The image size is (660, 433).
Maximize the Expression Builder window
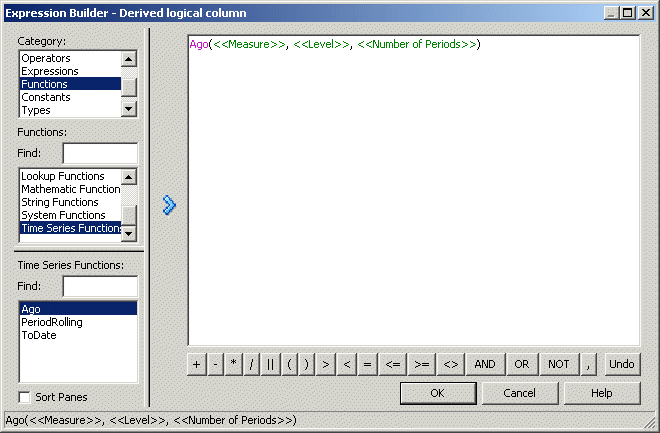click(x=628, y=13)
